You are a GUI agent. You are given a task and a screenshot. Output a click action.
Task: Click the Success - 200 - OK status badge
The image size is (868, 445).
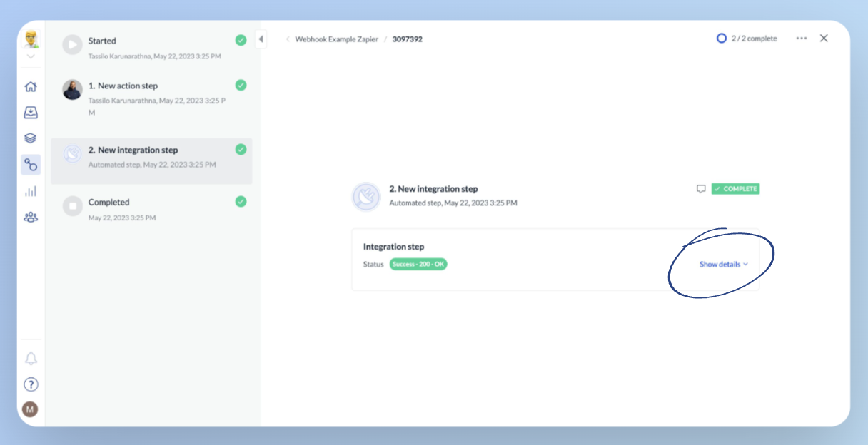[418, 265]
